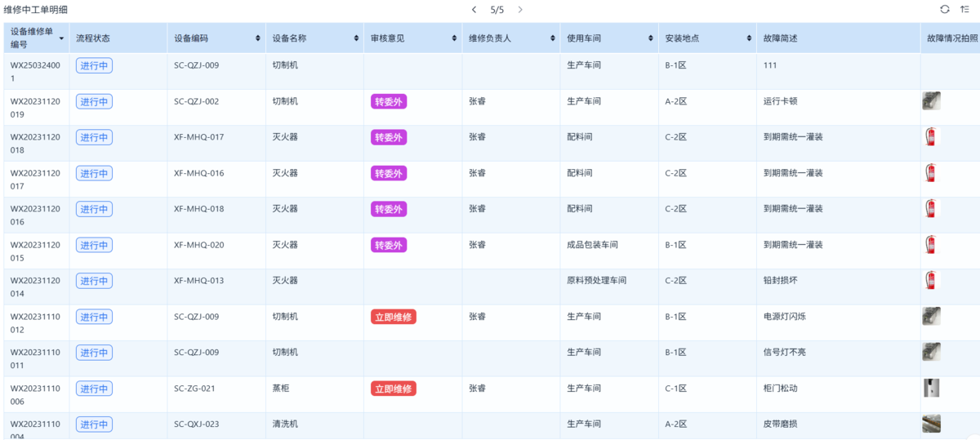Click the 流程状态 column header
980x440 pixels.
point(93,38)
